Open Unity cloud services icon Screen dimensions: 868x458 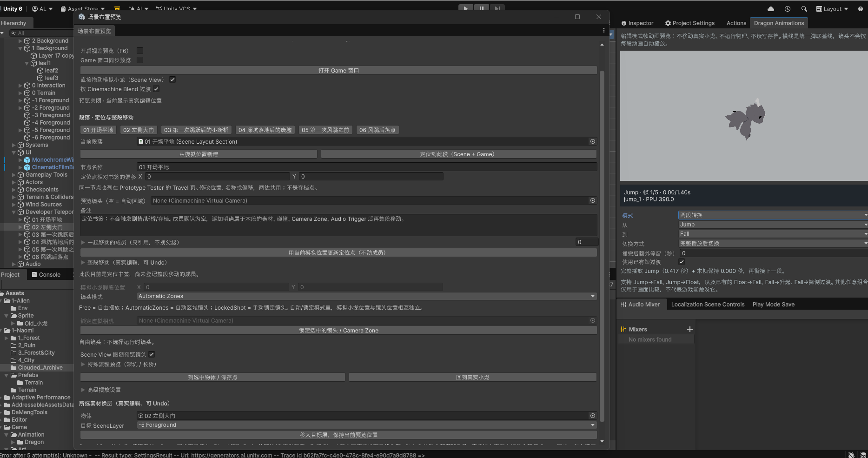point(771,9)
